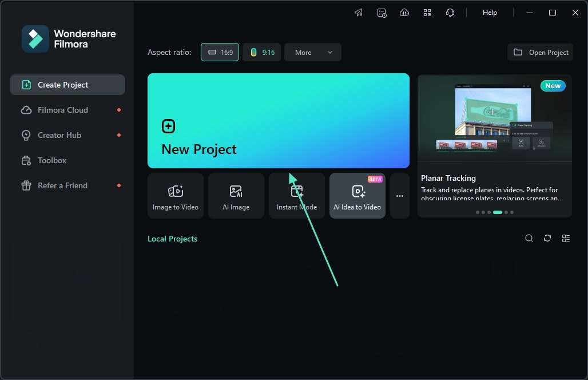Click the Local Projects heading
Image resolution: width=588 pixels, height=380 pixels.
point(173,239)
